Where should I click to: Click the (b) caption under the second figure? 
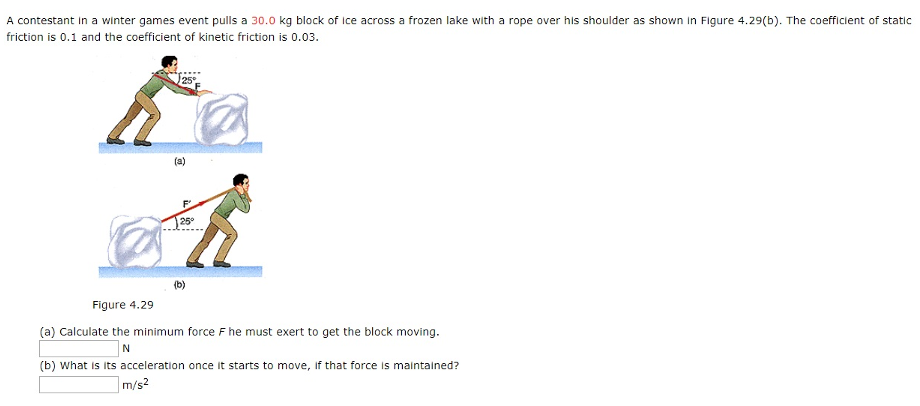[180, 285]
